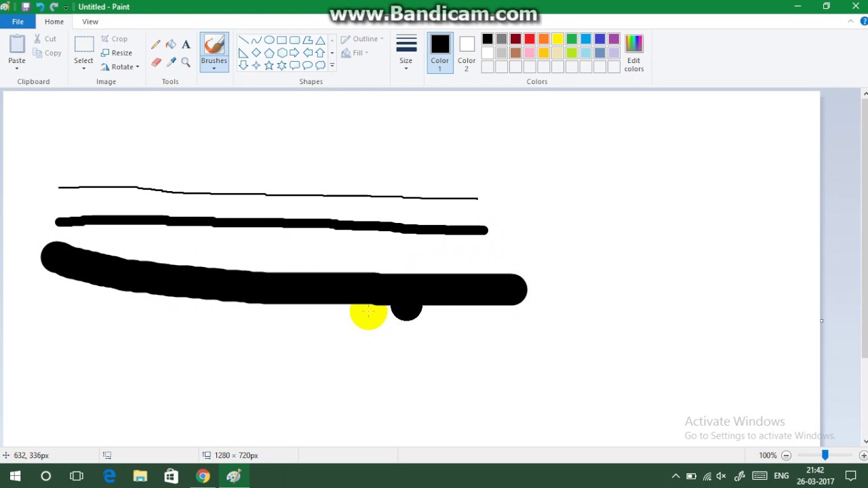Open the Outline dropdown
The height and width of the screenshot is (488, 868).
[362, 39]
